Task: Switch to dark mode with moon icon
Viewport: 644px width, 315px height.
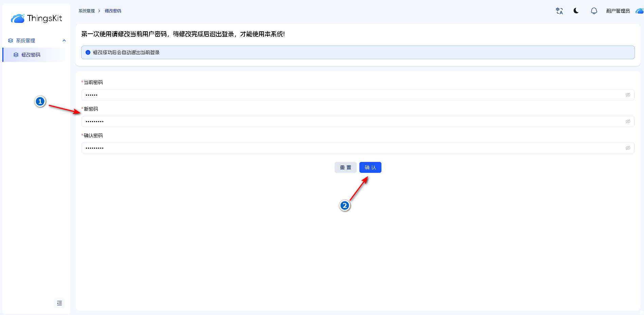Action: tap(576, 11)
